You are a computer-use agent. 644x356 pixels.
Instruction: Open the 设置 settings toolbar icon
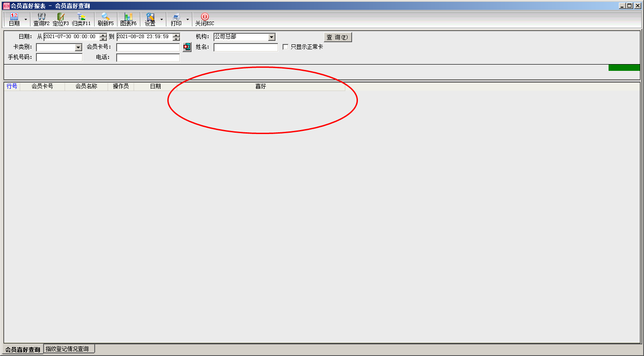click(150, 17)
